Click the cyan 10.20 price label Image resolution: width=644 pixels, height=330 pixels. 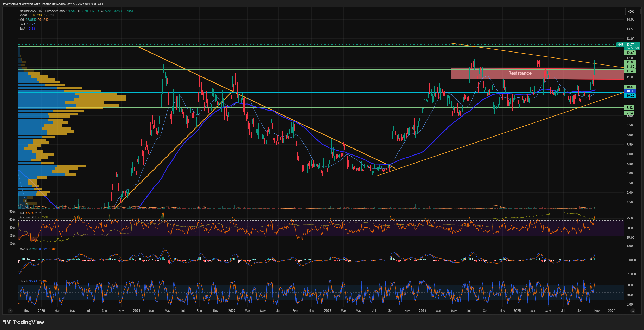pyautogui.click(x=630, y=96)
